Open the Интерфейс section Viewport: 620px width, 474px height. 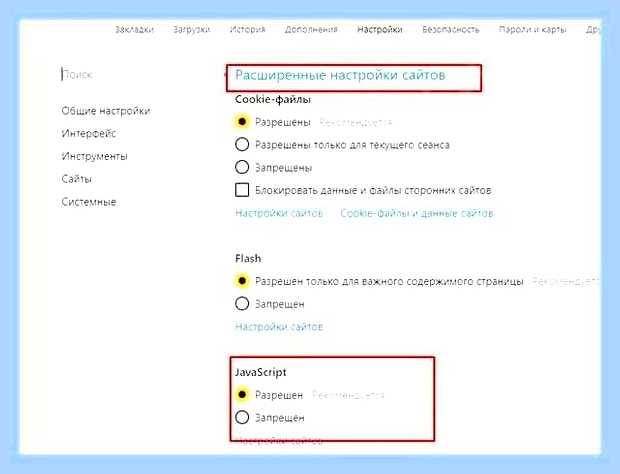(89, 134)
